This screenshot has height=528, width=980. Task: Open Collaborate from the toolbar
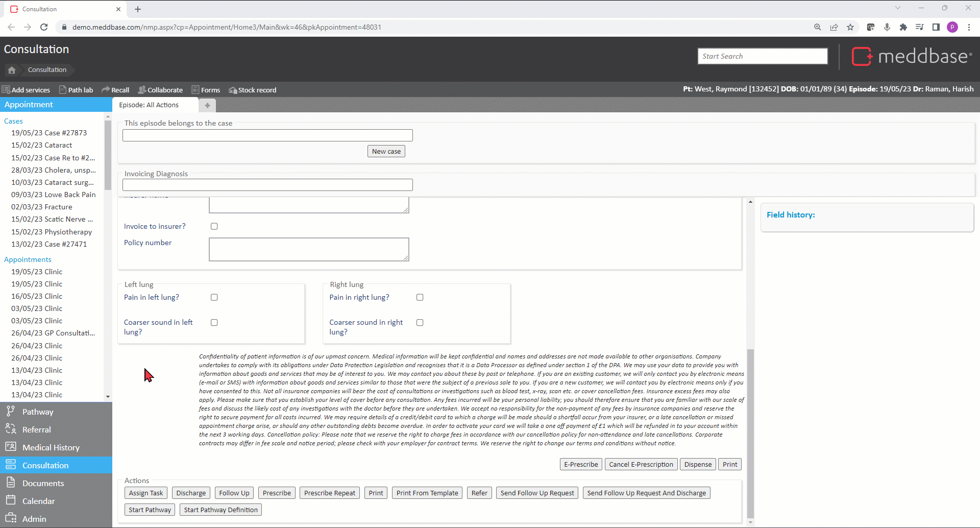pyautogui.click(x=160, y=90)
